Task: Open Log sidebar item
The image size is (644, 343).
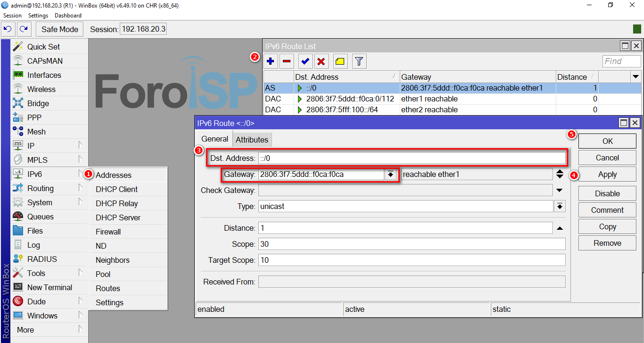Action: (x=50, y=245)
